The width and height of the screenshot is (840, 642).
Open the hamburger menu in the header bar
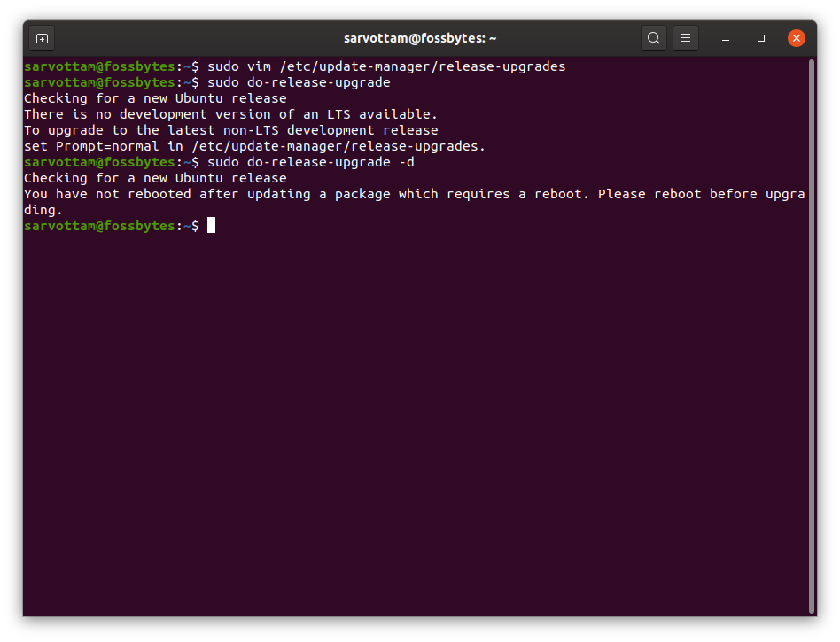[x=686, y=37]
